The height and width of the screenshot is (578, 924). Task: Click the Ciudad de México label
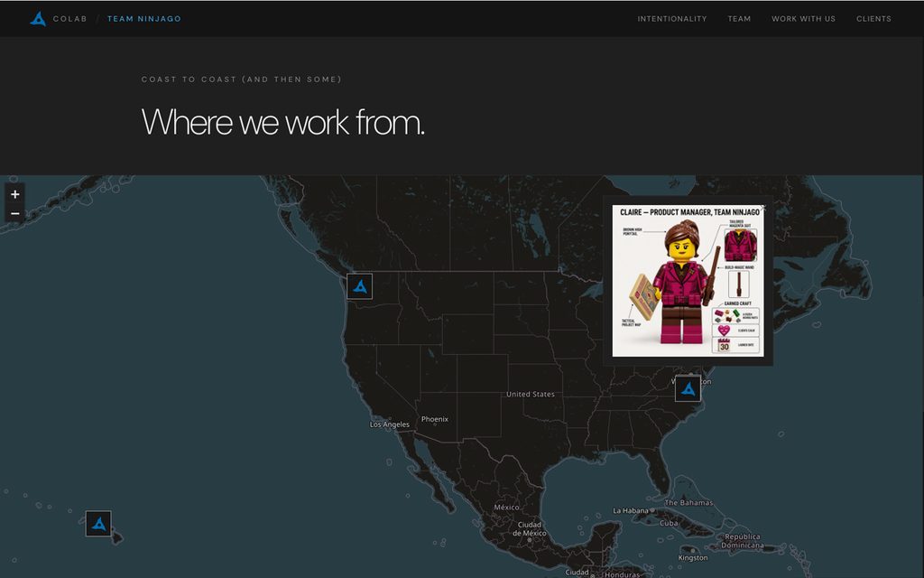point(529,528)
